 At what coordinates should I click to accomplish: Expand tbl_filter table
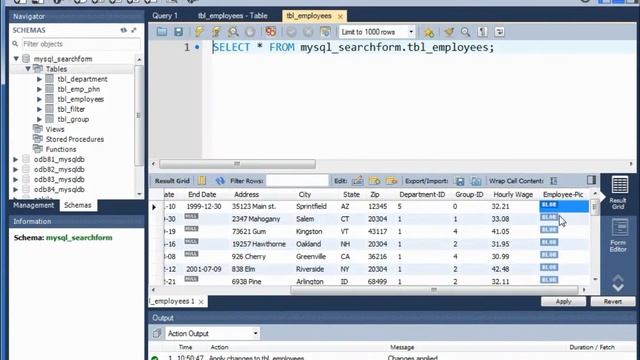point(40,109)
